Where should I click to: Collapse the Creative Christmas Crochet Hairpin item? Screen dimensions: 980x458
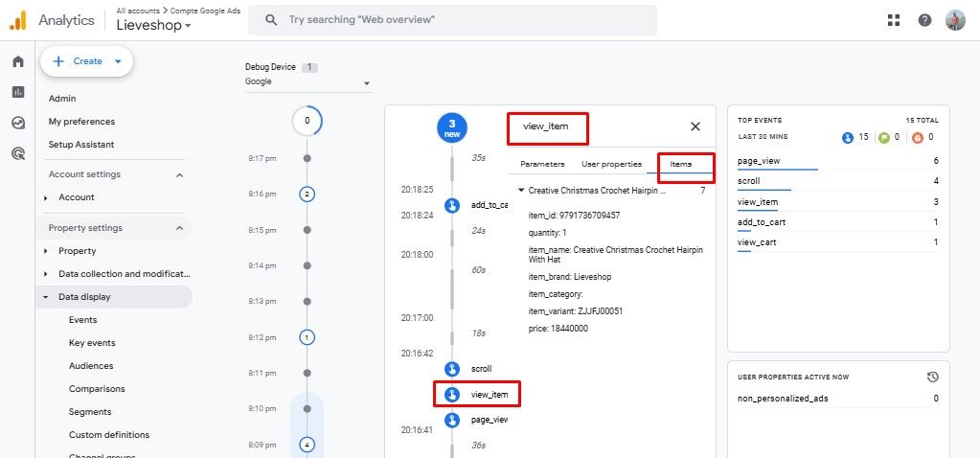click(x=521, y=191)
